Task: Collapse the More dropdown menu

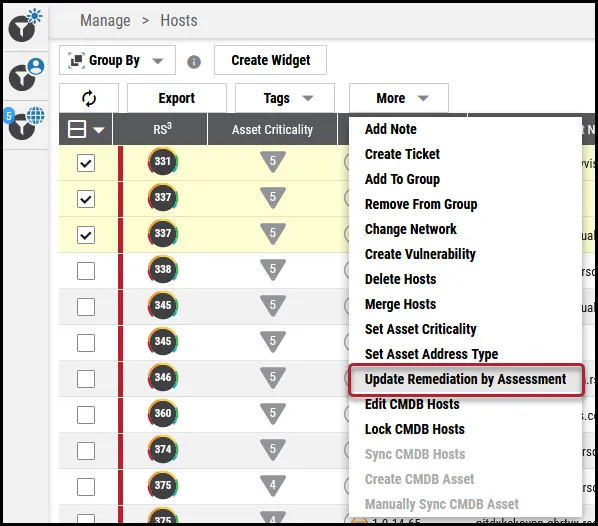Action: pos(399,98)
